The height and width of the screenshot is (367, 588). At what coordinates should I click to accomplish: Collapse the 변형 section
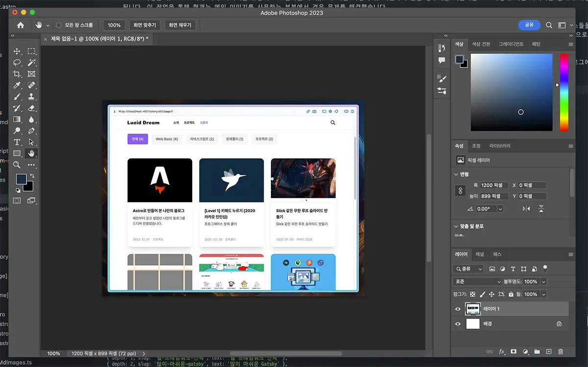point(457,174)
